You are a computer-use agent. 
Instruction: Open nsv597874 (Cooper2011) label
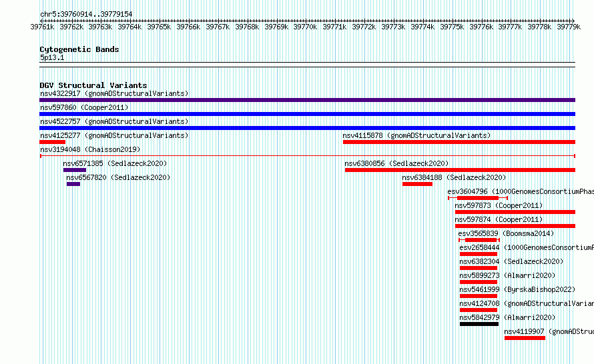499,219
